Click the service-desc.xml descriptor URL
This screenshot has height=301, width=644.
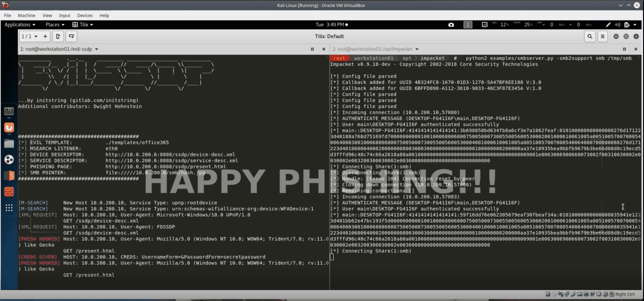[172, 161]
